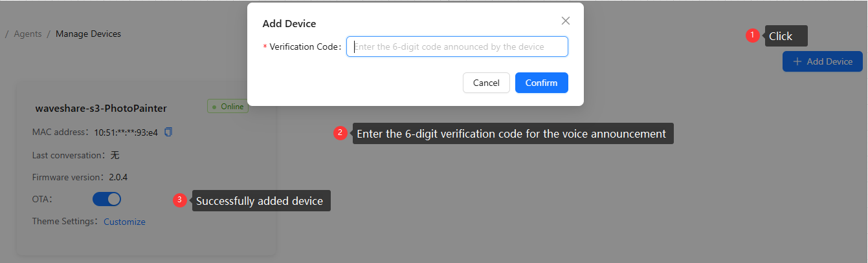The height and width of the screenshot is (263, 868).
Task: Focus the Verification Code input field
Action: pyautogui.click(x=457, y=47)
